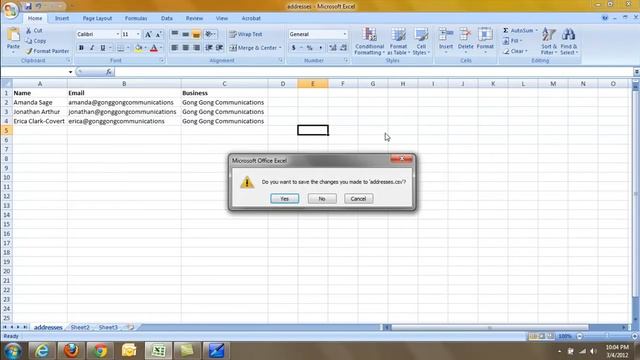Select the Sheet2 worksheet tab
640x360 pixels.
pyautogui.click(x=80, y=327)
